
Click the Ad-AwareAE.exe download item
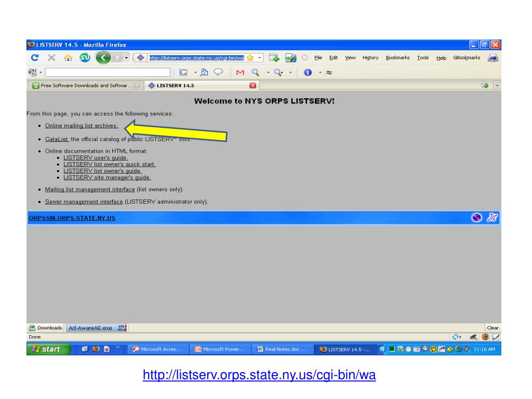tap(97, 328)
